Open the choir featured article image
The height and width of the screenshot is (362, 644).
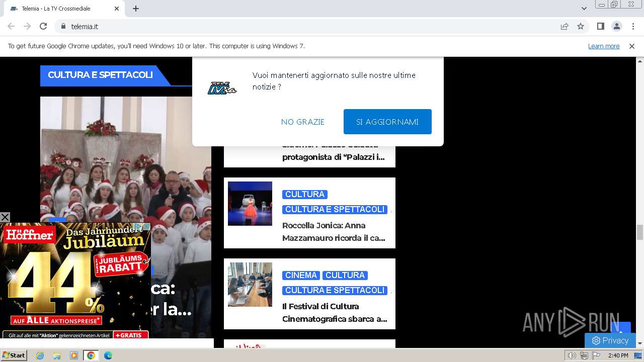coord(126,158)
